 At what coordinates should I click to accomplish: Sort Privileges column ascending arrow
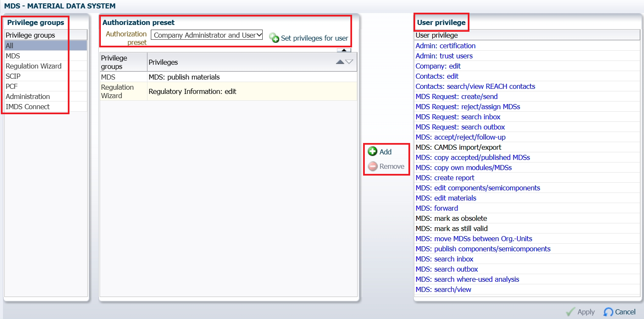(340, 62)
